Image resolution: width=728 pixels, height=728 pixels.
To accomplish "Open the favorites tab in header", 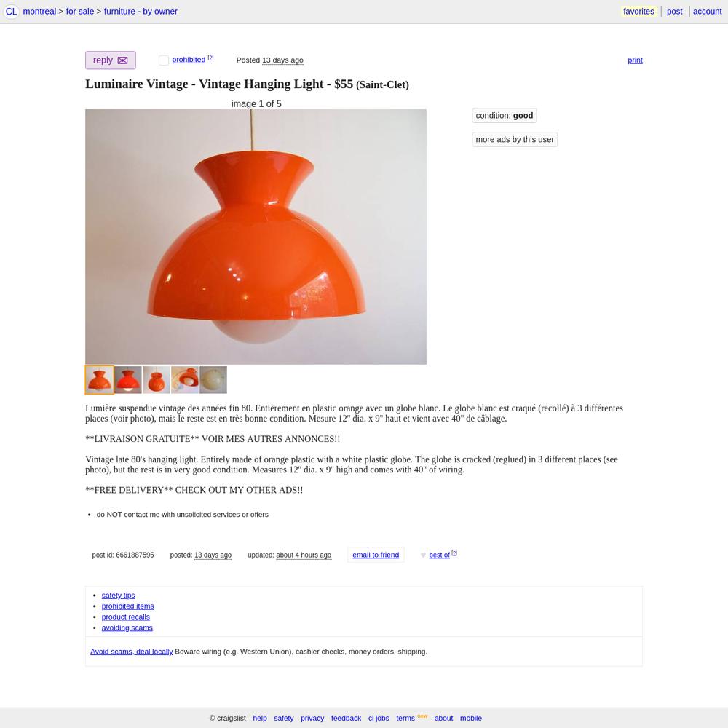I will (x=638, y=12).
